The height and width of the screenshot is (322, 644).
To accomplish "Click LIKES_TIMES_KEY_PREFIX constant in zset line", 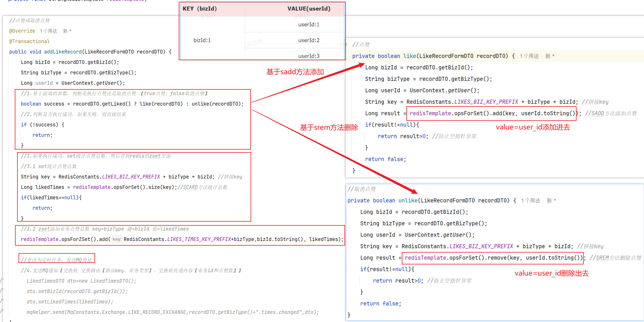I will 199,239.
